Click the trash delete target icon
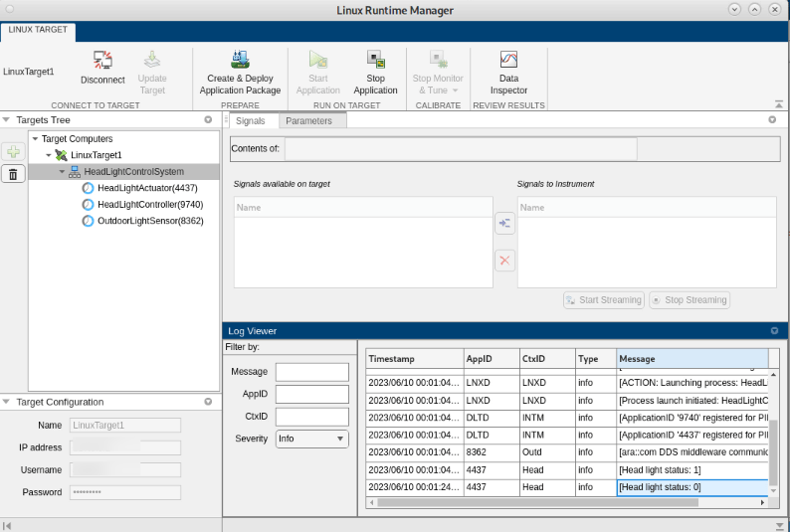Image resolution: width=790 pixels, height=532 pixels. [x=13, y=175]
